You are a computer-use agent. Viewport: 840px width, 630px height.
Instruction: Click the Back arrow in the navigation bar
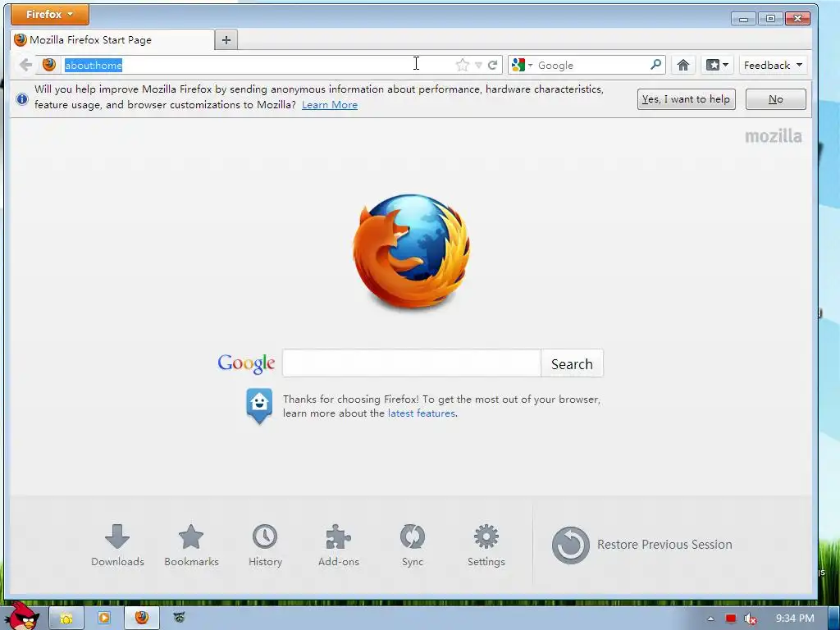(x=25, y=66)
